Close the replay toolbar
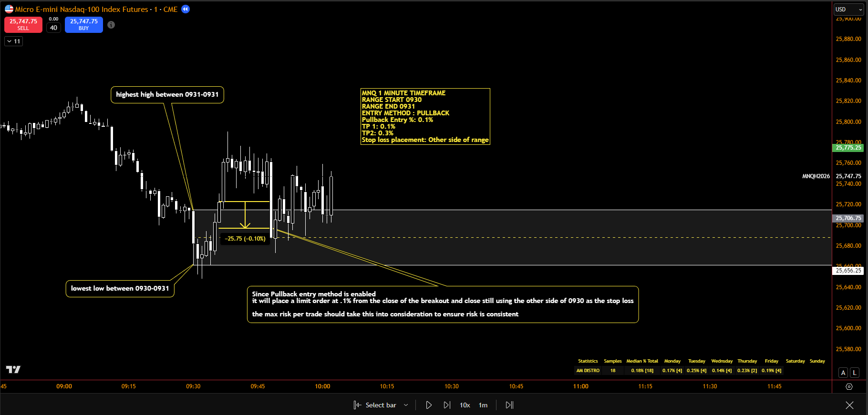The width and height of the screenshot is (868, 415). tap(849, 405)
